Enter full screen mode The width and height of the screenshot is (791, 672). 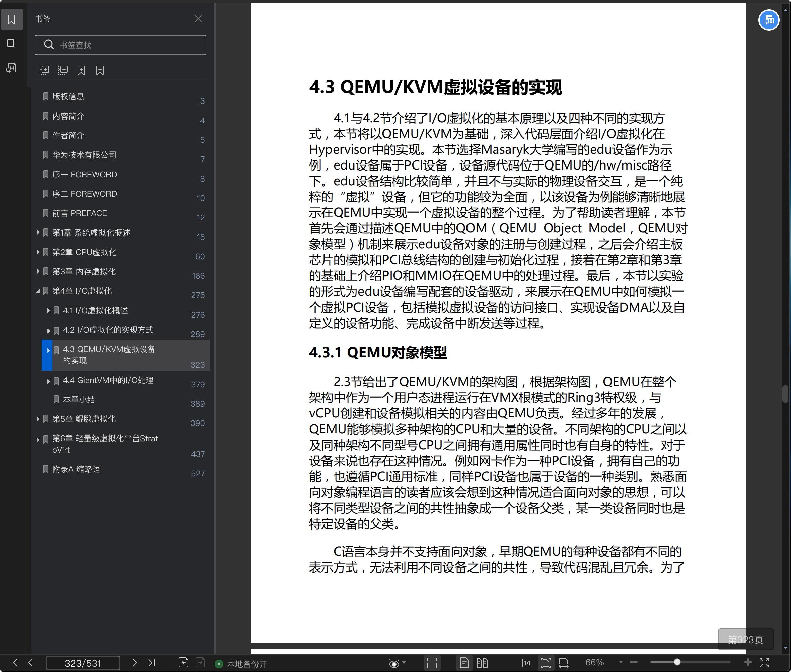point(764,663)
